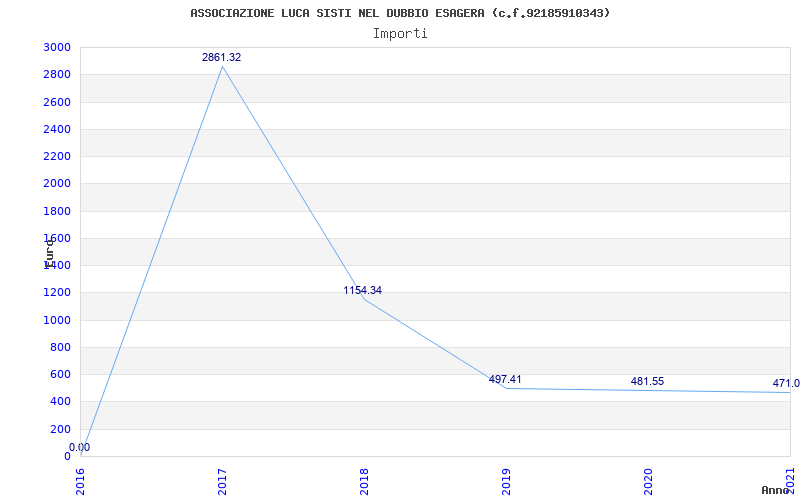Click the 2018 x-axis label
Image resolution: width=800 pixels, height=500 pixels.
tap(364, 482)
